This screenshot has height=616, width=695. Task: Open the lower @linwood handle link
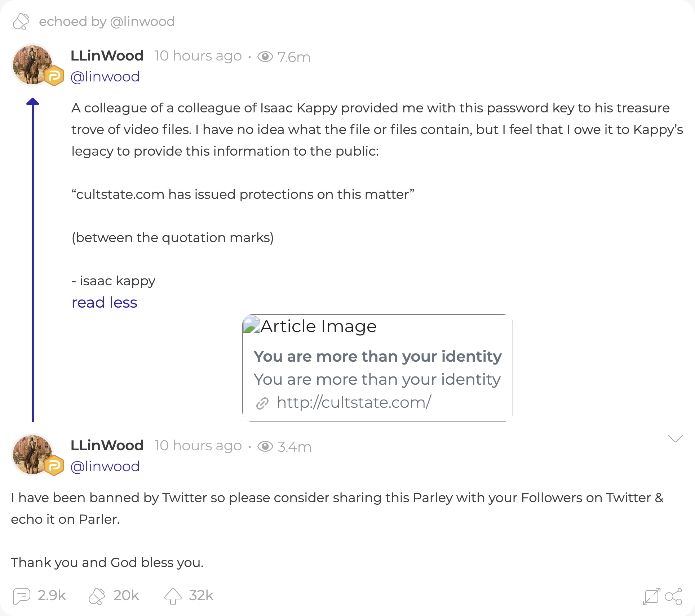pos(105,467)
